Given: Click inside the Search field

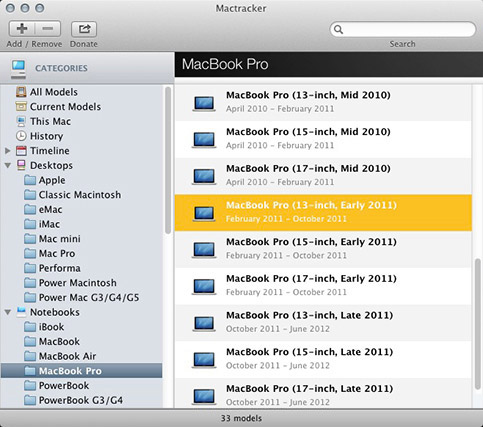Looking at the screenshot, I should point(402,29).
